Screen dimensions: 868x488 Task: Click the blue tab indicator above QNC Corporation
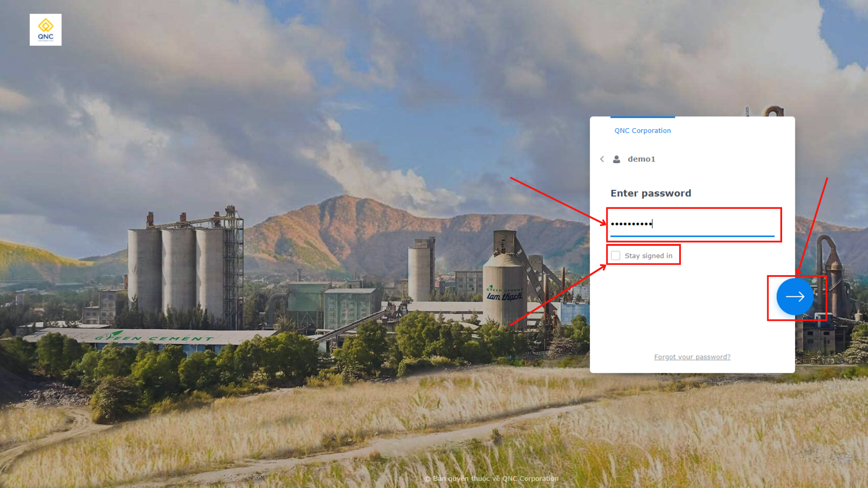click(x=642, y=117)
